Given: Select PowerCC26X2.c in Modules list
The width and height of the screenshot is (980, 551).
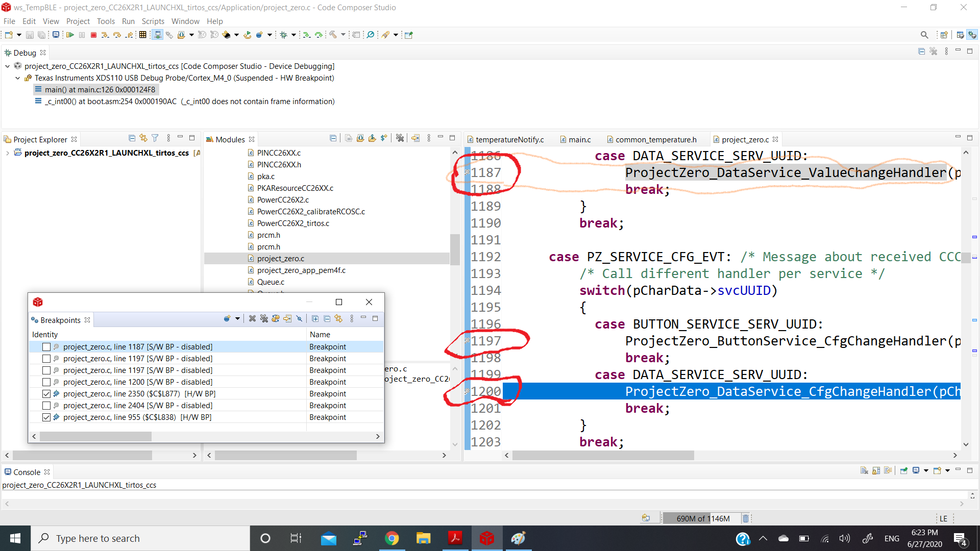Looking at the screenshot, I should point(283,200).
